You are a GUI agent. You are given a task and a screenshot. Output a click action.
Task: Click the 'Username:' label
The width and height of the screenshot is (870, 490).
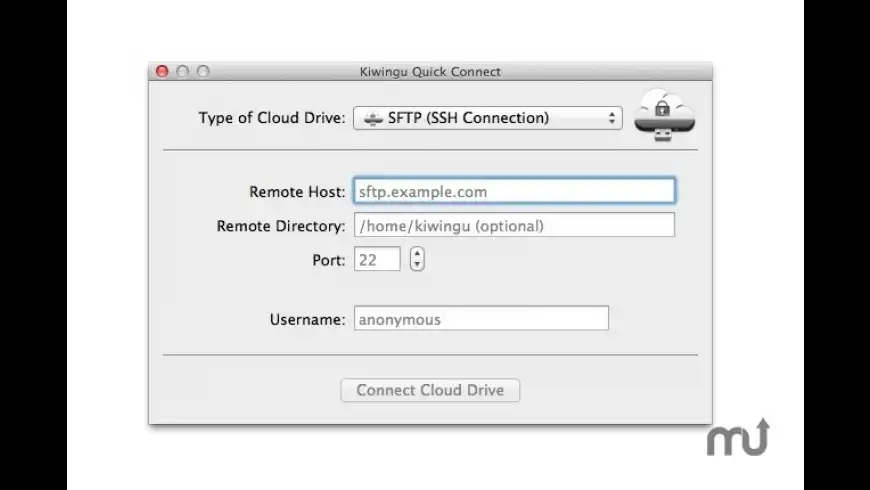click(307, 319)
